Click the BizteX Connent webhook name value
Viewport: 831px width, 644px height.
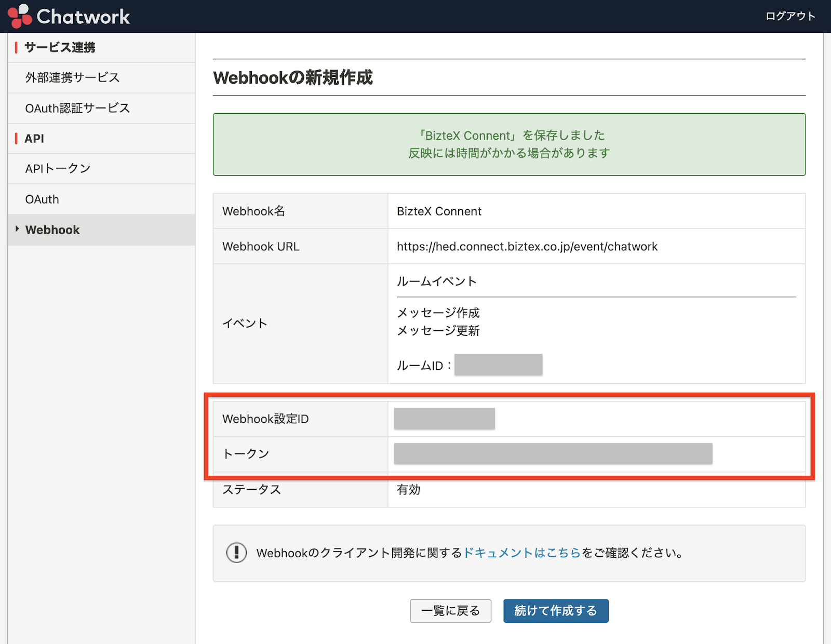(439, 211)
